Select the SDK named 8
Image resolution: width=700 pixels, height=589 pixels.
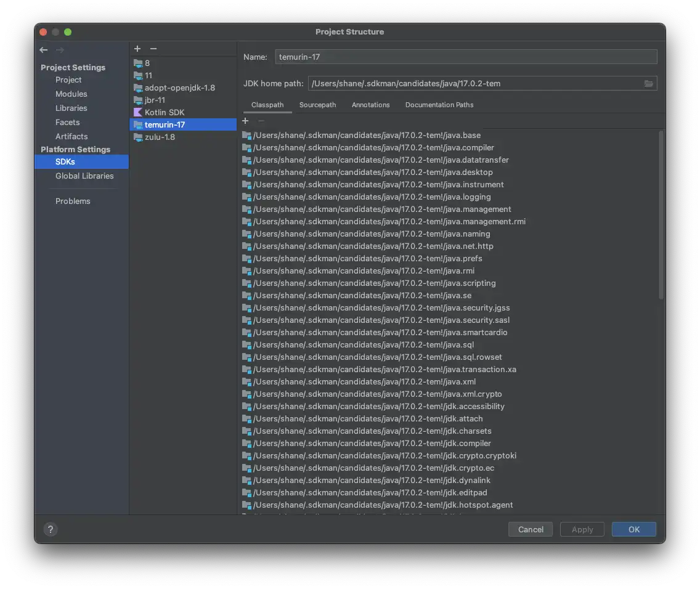coord(183,63)
